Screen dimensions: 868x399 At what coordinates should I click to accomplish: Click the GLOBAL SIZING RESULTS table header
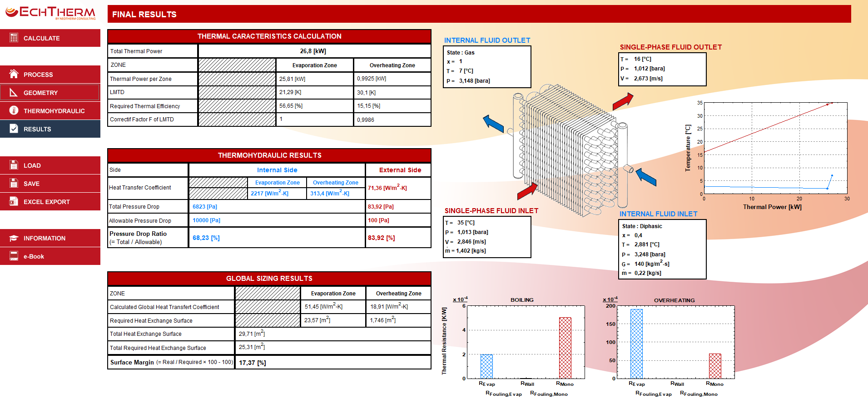pos(269,279)
